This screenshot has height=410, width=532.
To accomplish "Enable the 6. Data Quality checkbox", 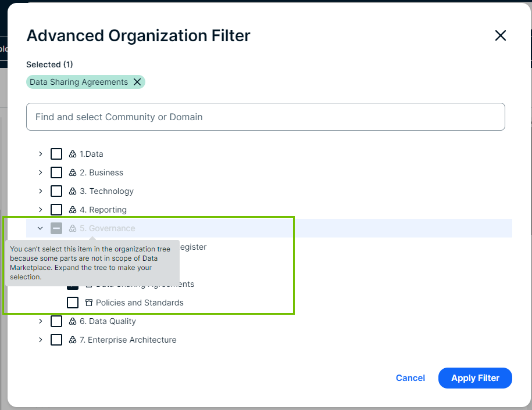I will coord(56,321).
